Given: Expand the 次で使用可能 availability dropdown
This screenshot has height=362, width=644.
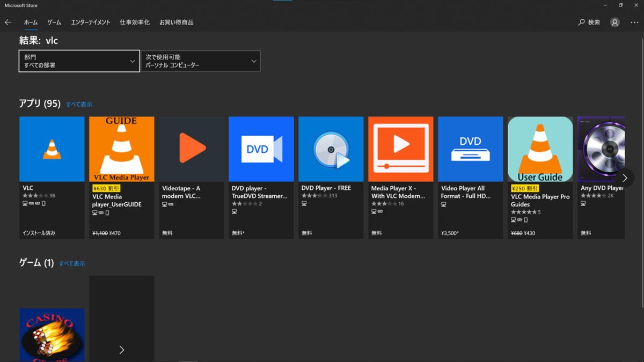Looking at the screenshot, I should (201, 61).
